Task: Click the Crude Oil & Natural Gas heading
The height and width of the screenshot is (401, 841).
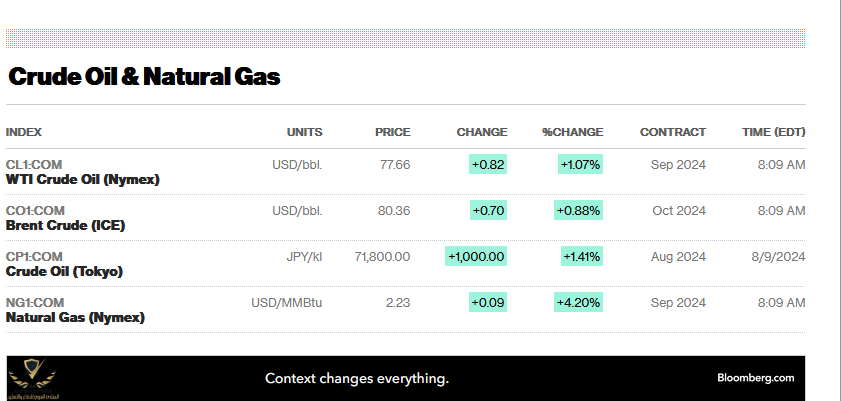Action: [x=144, y=76]
